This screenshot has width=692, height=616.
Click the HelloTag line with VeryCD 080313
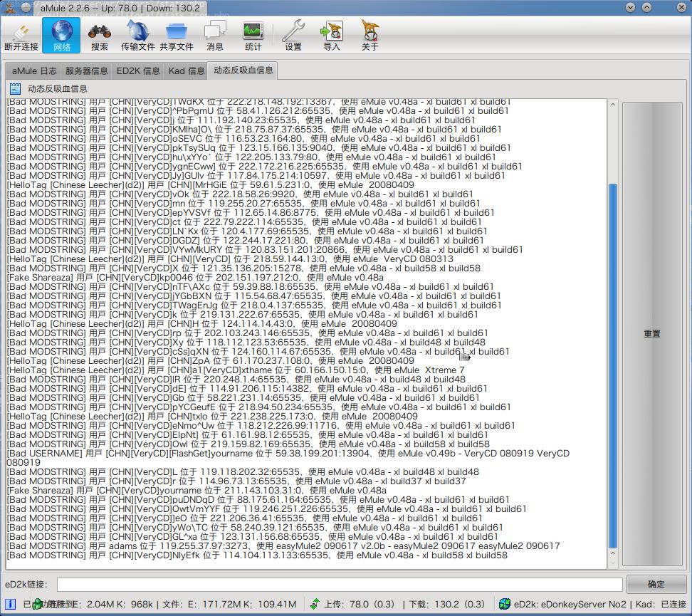tap(230, 259)
